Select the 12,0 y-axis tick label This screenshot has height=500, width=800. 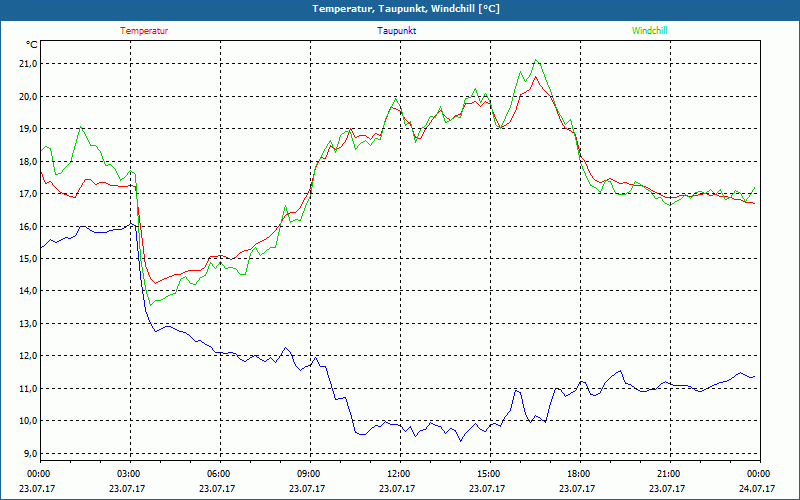(x=27, y=356)
